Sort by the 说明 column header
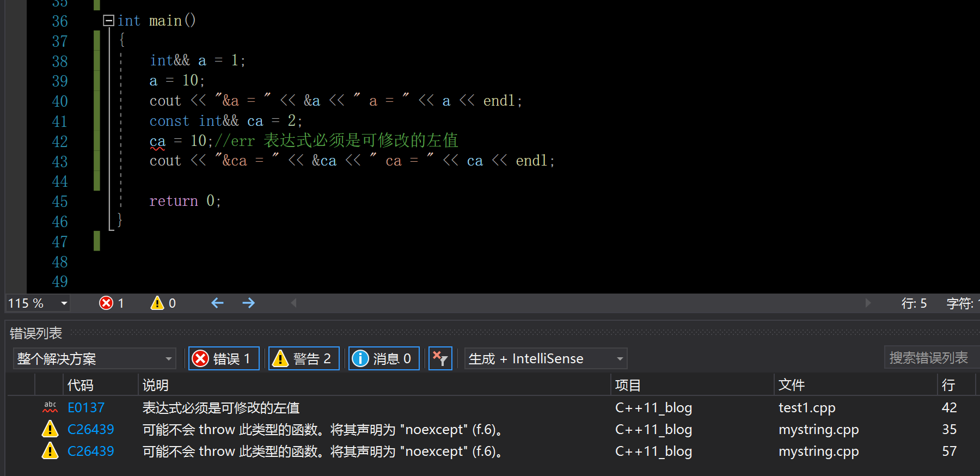Viewport: 980px width, 476px height. pyautogui.click(x=156, y=385)
